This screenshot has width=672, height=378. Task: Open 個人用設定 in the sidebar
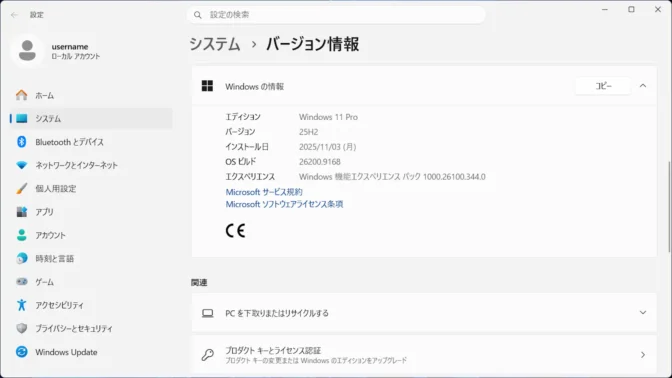pyautogui.click(x=91, y=189)
